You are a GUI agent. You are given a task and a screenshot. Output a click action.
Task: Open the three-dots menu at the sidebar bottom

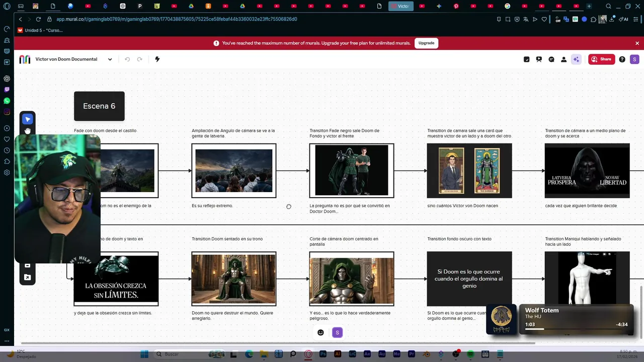7,341
